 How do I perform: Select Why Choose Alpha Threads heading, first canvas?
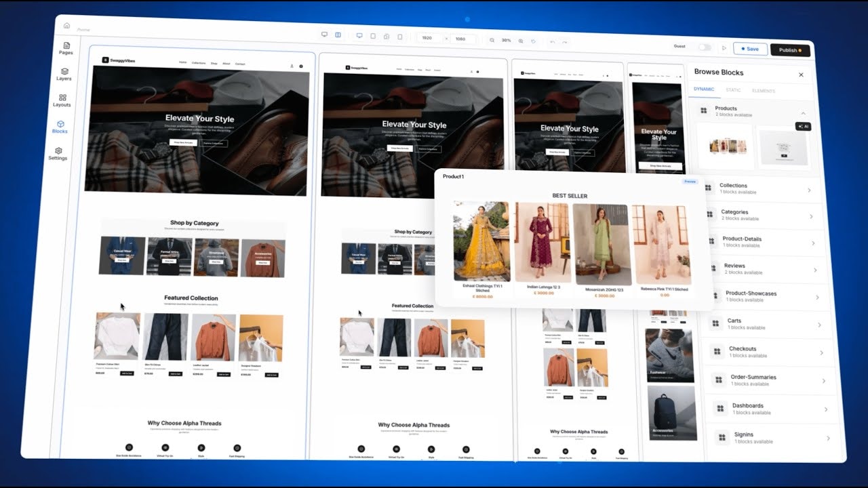point(184,423)
